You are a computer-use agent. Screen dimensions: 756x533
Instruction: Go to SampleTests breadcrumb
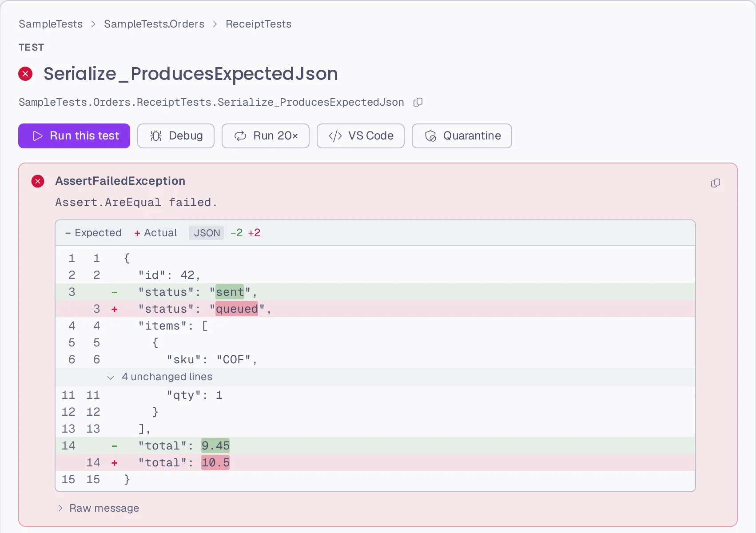[51, 24]
